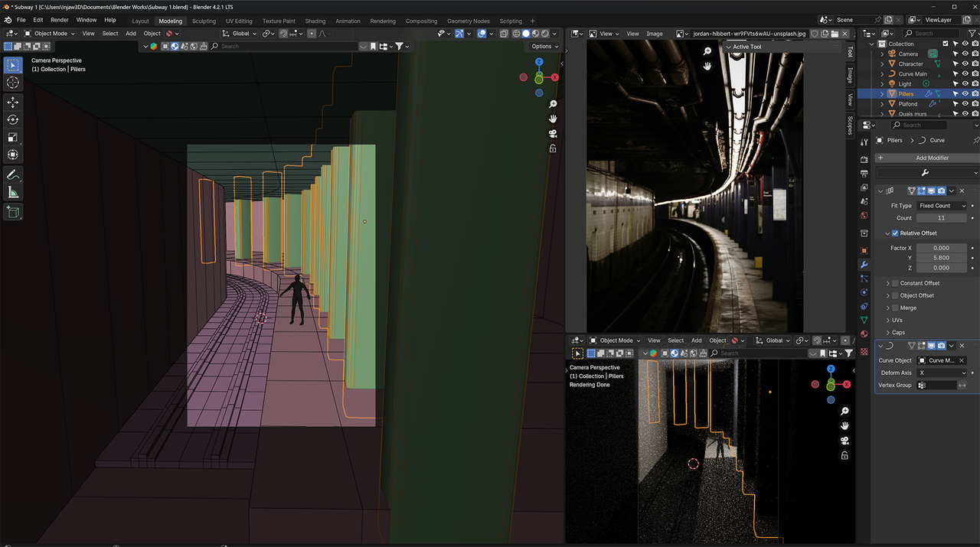This screenshot has height=547, width=980.
Task: Click the Add Modifier button
Action: (x=927, y=158)
